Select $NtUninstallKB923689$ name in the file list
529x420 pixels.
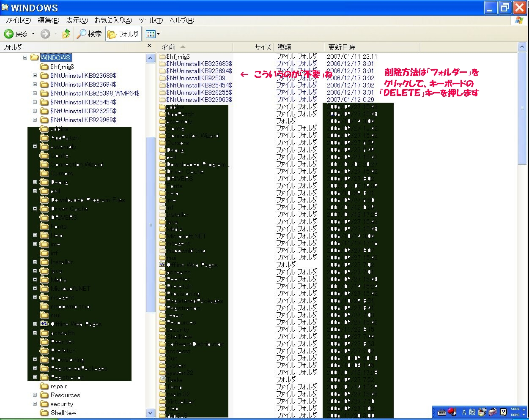coord(199,64)
